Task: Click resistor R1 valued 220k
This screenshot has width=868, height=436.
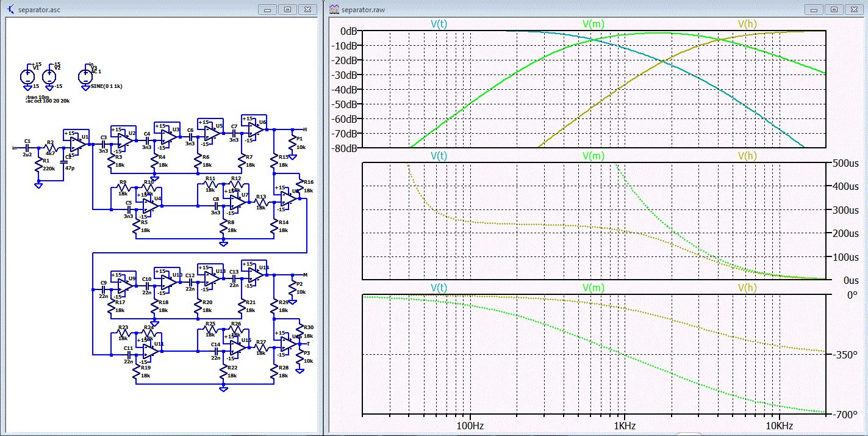Action: click(38, 165)
